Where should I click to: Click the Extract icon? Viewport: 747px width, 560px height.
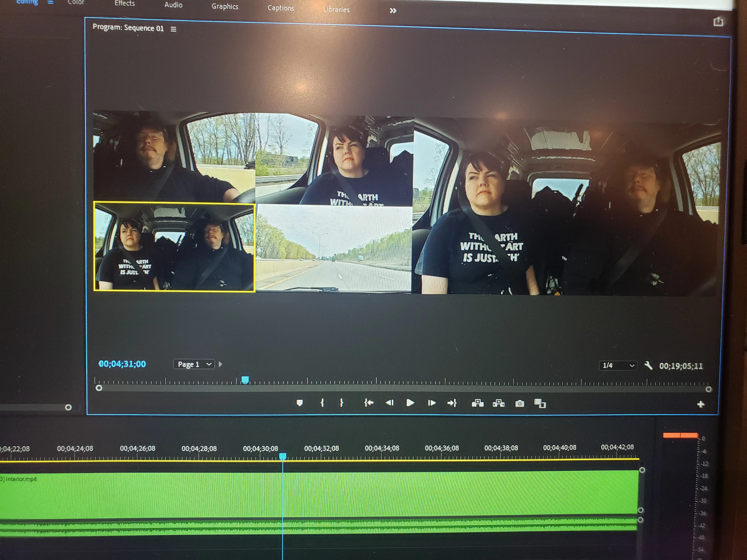498,403
